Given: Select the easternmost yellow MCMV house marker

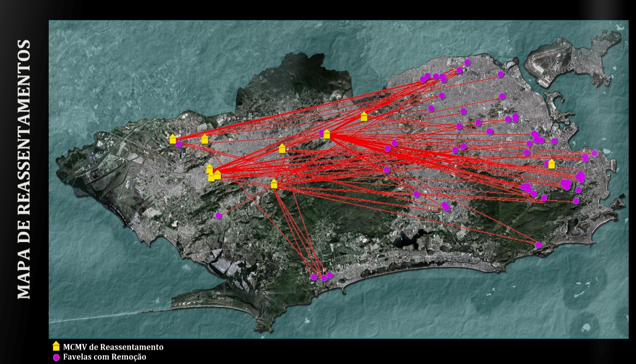Looking at the screenshot, I should [552, 164].
